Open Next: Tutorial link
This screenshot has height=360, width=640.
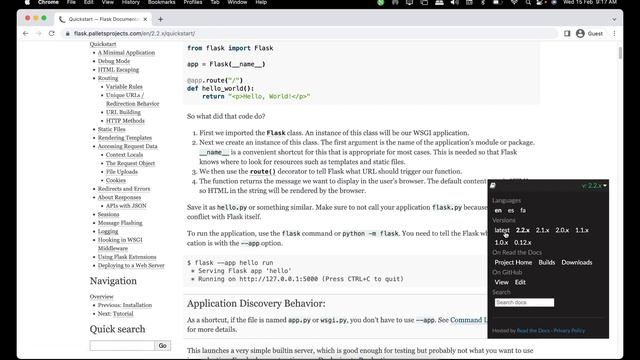coord(116,314)
